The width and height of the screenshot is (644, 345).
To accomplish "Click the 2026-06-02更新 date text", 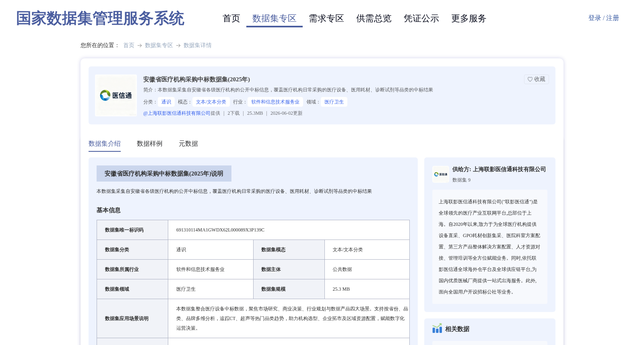I will pyautogui.click(x=286, y=113).
